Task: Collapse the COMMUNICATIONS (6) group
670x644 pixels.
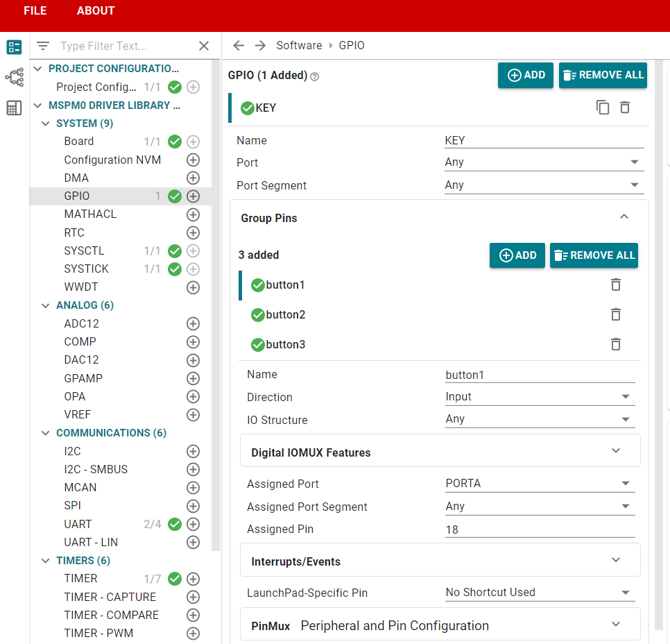Action: (x=45, y=433)
